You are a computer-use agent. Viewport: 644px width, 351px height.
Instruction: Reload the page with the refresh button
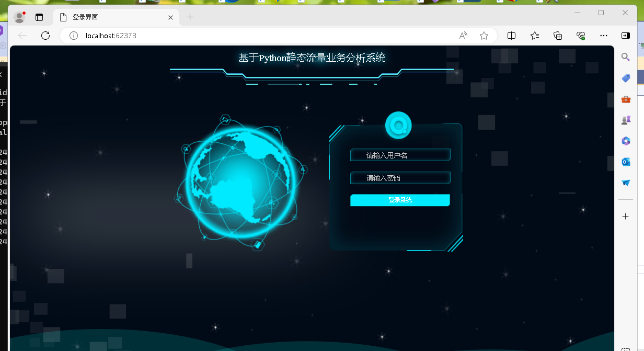click(45, 36)
